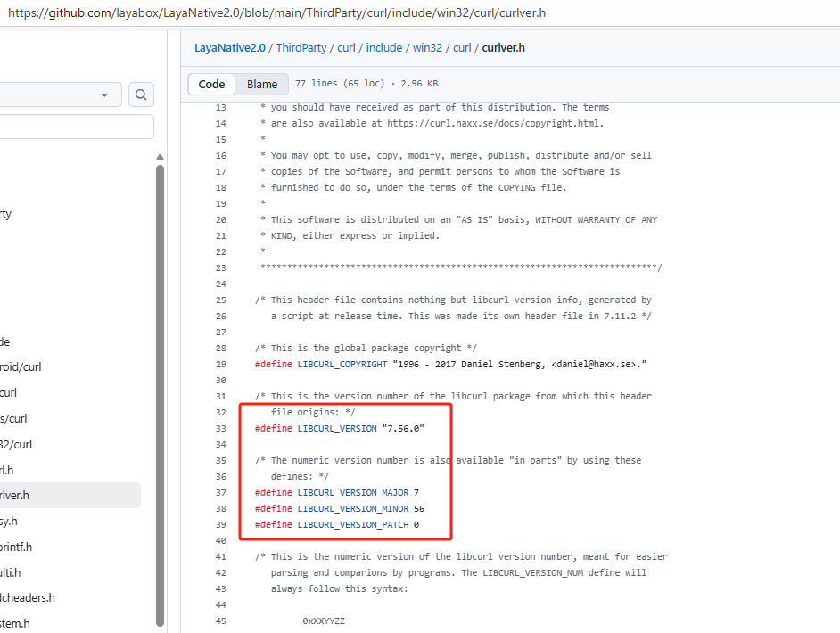Select the Code view tab
This screenshot has height=633, width=840.
point(211,84)
